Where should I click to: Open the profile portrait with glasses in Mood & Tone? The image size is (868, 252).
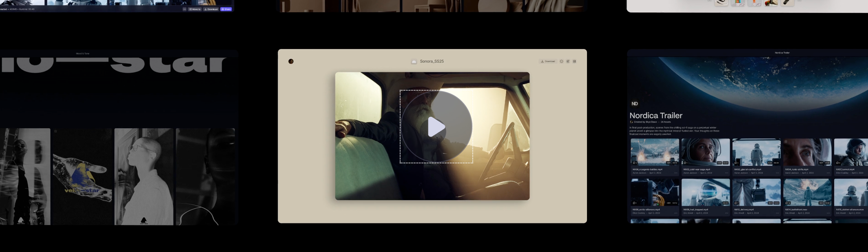[x=144, y=176]
